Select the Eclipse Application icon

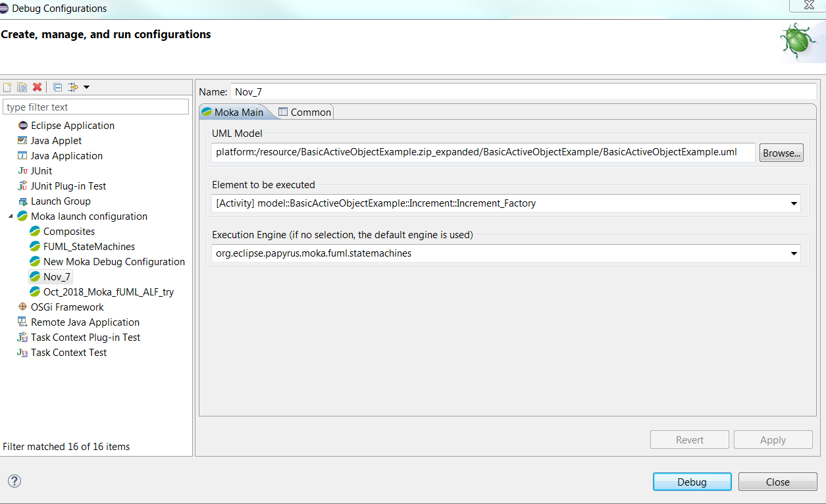click(22, 125)
